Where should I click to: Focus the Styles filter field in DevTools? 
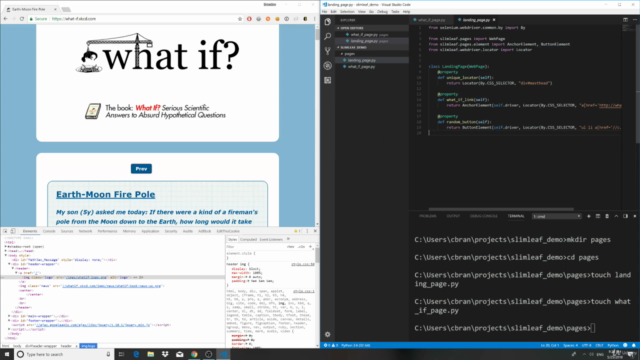pos(255,247)
